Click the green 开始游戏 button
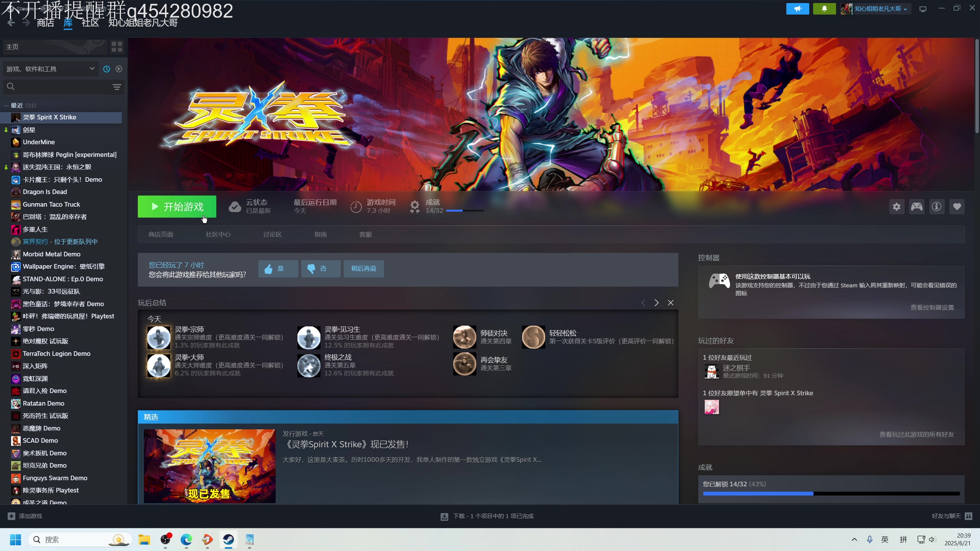The image size is (980, 551). point(177,207)
